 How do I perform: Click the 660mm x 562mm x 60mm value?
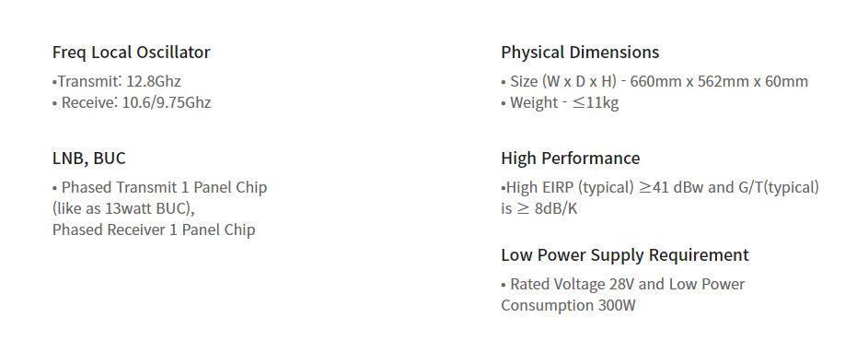click(x=719, y=81)
